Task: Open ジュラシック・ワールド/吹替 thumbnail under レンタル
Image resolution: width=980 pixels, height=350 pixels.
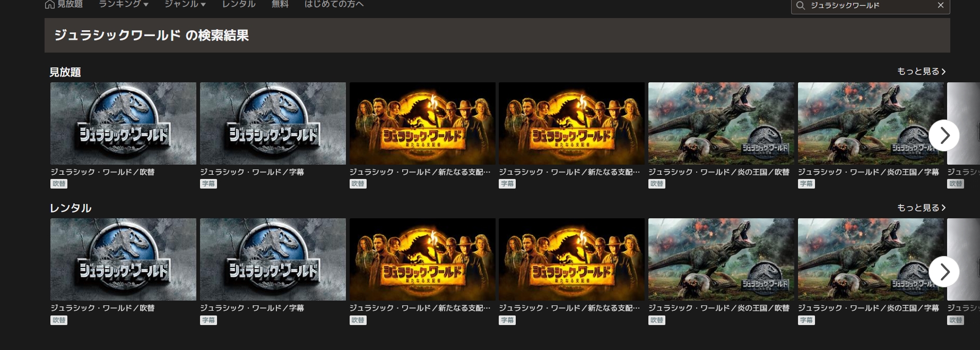Action: click(123, 260)
